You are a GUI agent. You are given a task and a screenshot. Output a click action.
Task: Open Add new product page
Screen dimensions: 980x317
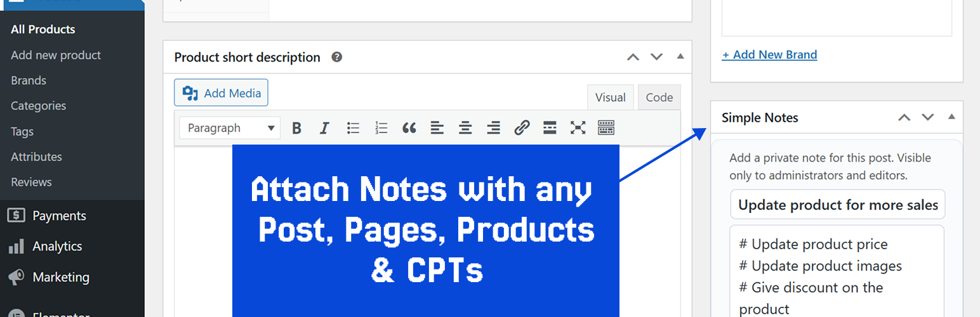click(56, 55)
